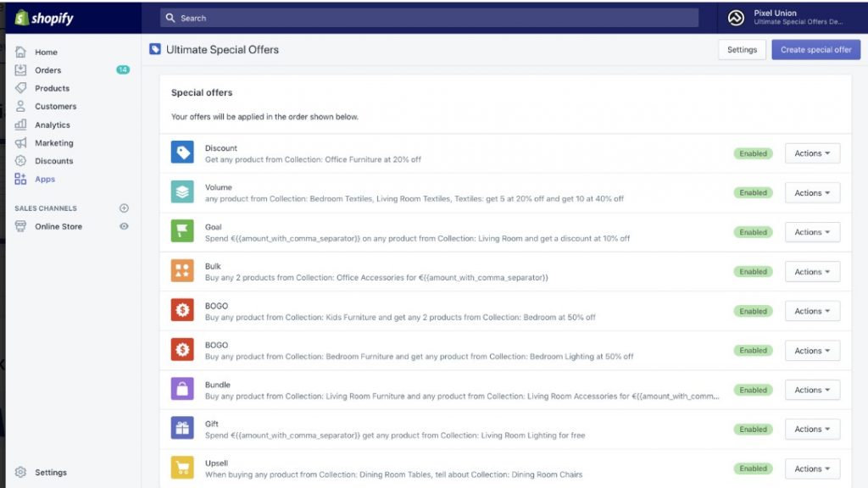Open Actions dropdown for Goal offer

(x=812, y=232)
